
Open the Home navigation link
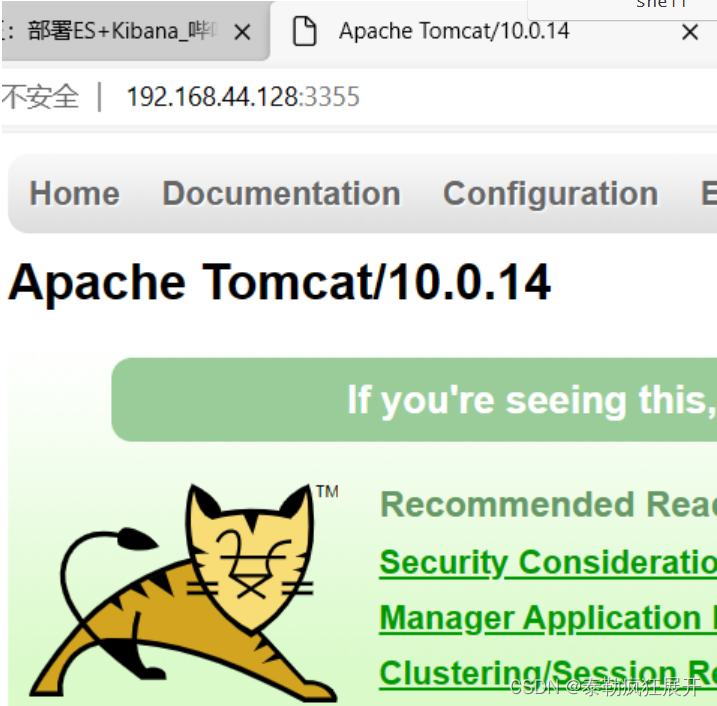75,193
